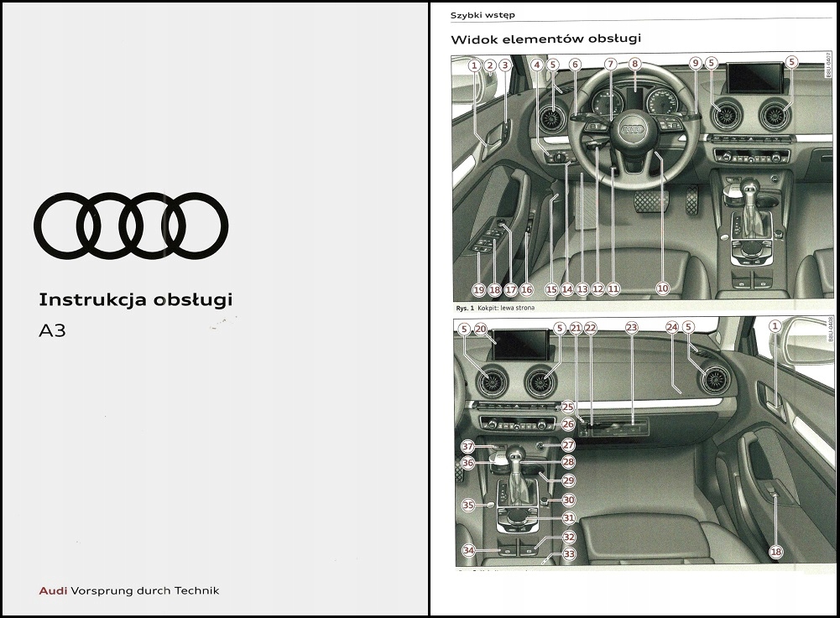Screen dimensions: 840x618
Task: Select callout number 21 in the lower figure
Action: tap(576, 328)
